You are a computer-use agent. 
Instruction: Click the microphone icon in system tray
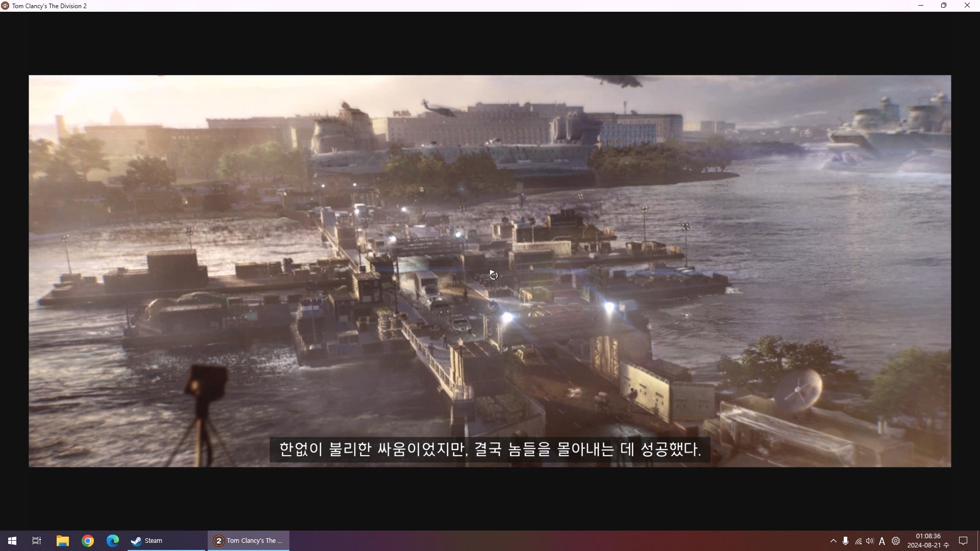point(846,541)
